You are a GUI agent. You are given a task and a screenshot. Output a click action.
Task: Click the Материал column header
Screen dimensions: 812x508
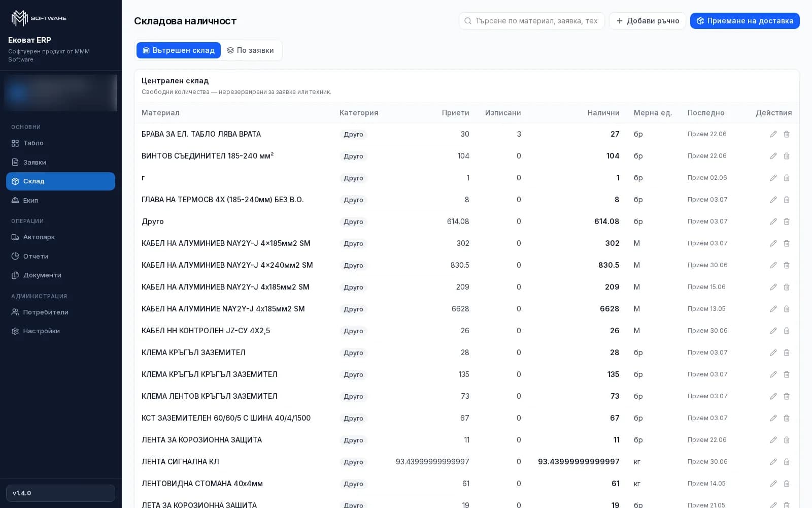(160, 113)
